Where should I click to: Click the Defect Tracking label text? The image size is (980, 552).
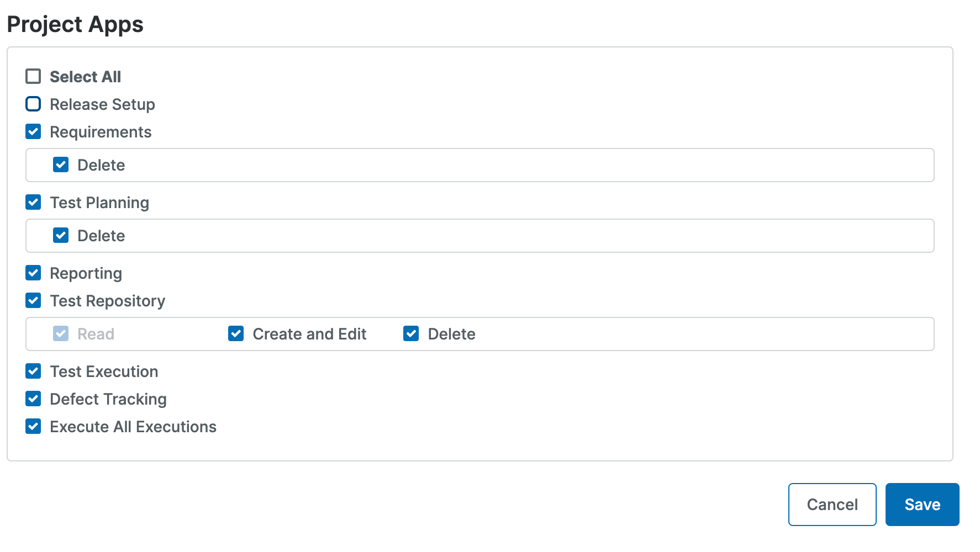(108, 399)
